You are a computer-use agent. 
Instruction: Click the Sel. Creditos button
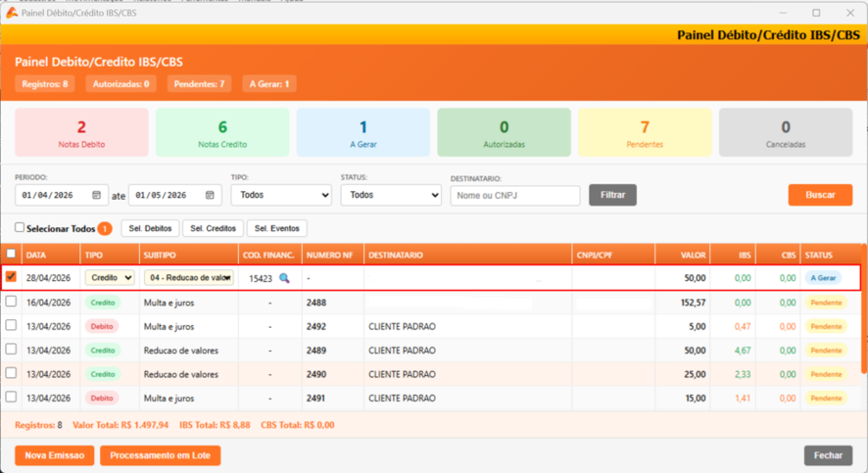coord(214,228)
